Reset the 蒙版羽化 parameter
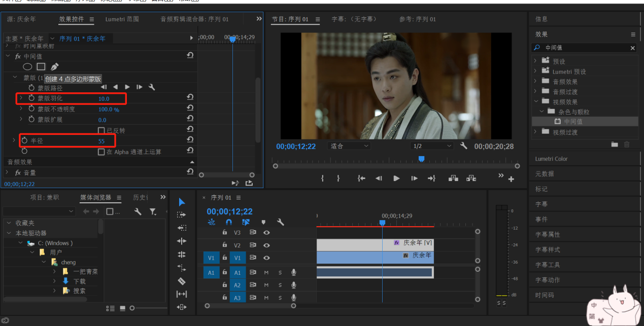Screen dimensions: 644x326 coord(190,98)
